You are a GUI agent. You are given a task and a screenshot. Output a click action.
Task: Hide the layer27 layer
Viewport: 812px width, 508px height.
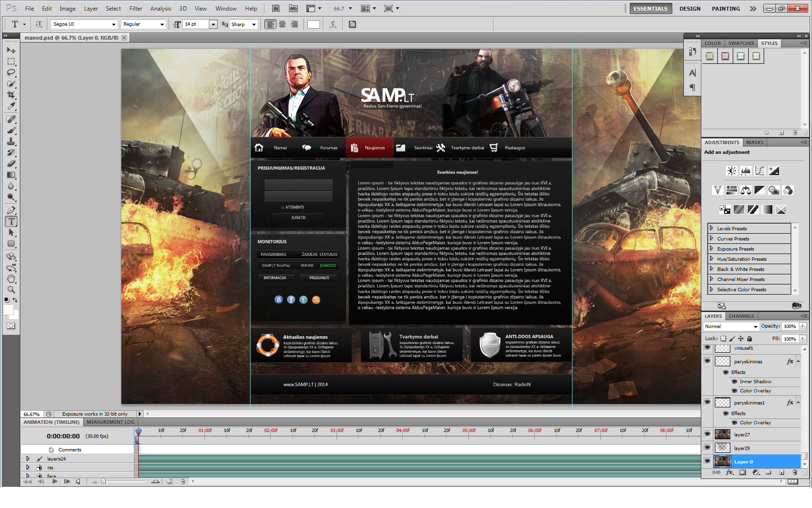(708, 434)
